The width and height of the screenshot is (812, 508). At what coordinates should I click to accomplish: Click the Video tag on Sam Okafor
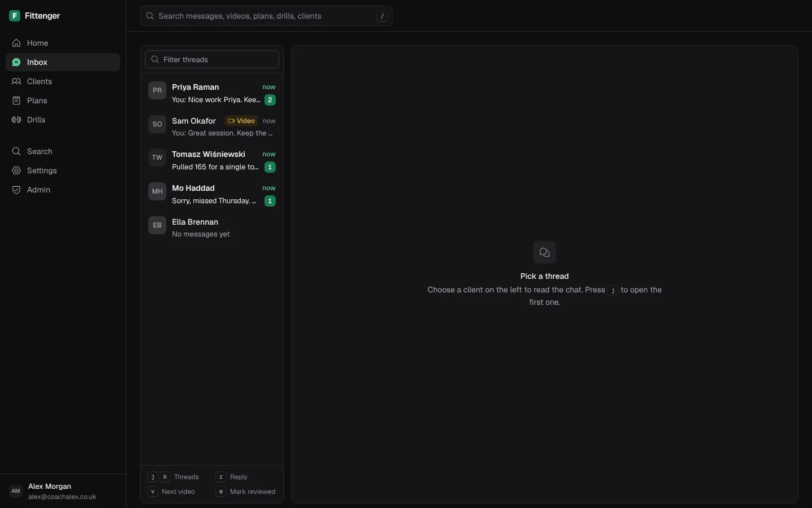point(241,121)
